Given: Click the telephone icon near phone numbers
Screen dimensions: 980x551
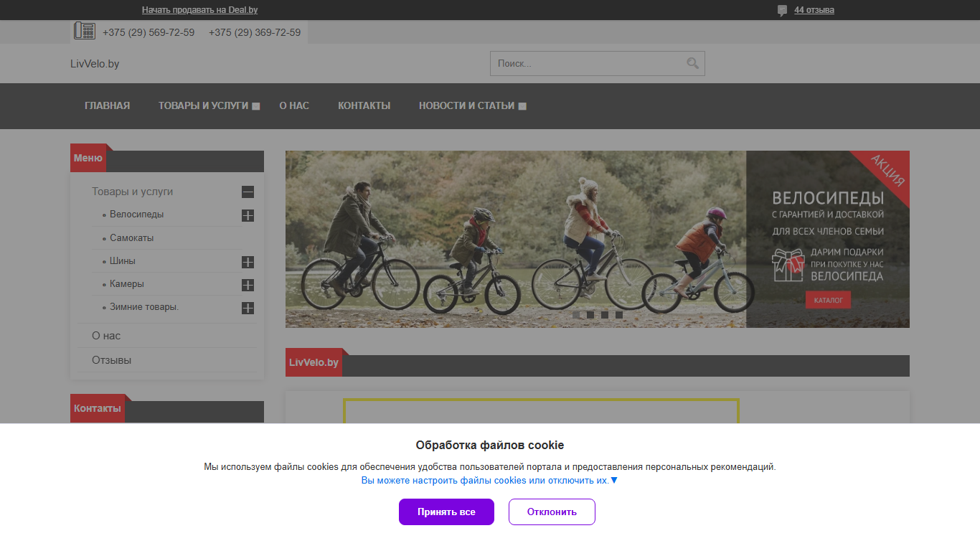Looking at the screenshot, I should [85, 31].
